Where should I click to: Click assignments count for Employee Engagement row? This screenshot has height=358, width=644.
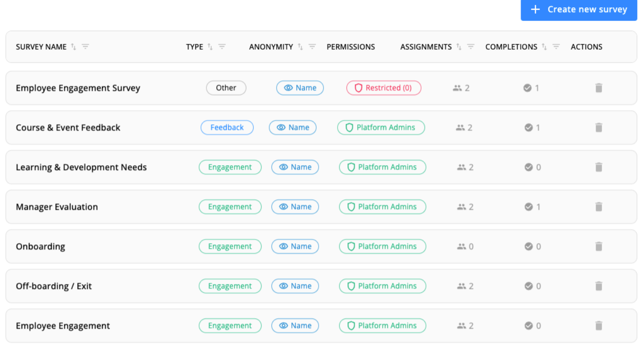click(463, 326)
